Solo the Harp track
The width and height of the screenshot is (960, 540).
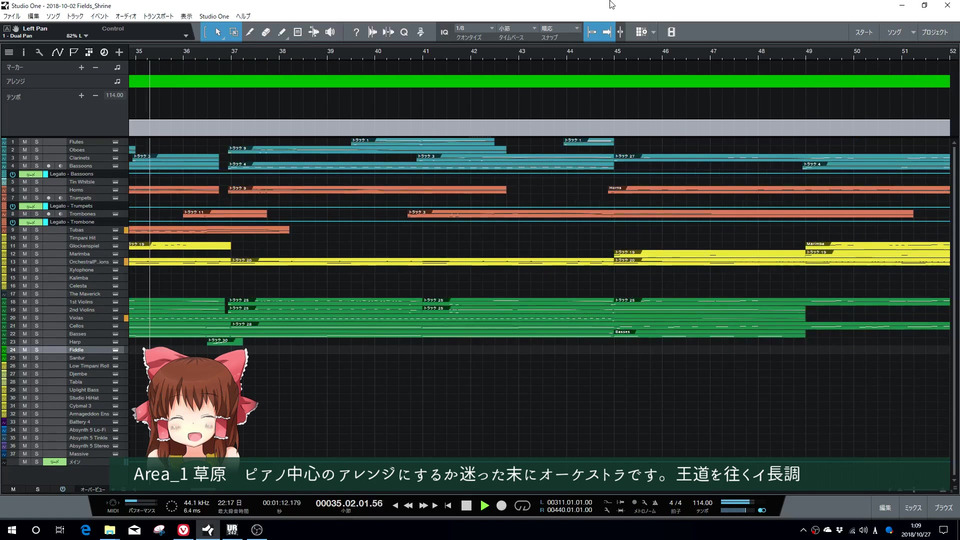coord(36,342)
